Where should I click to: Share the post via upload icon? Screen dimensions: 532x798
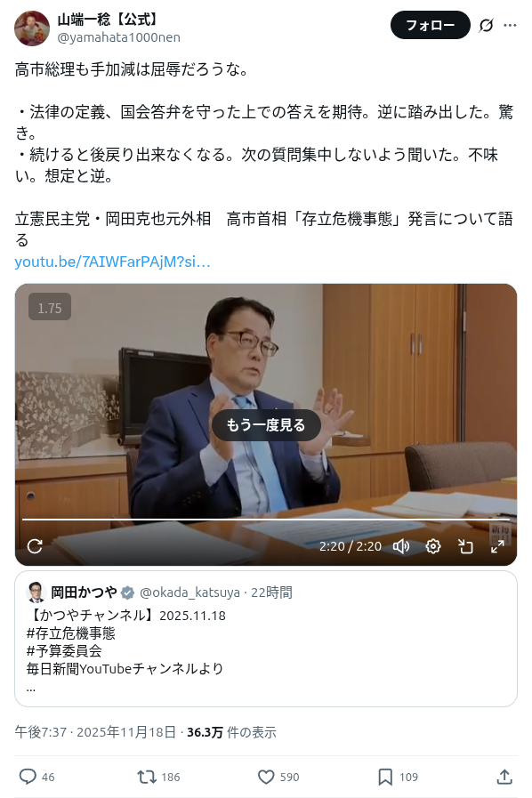[x=504, y=777]
